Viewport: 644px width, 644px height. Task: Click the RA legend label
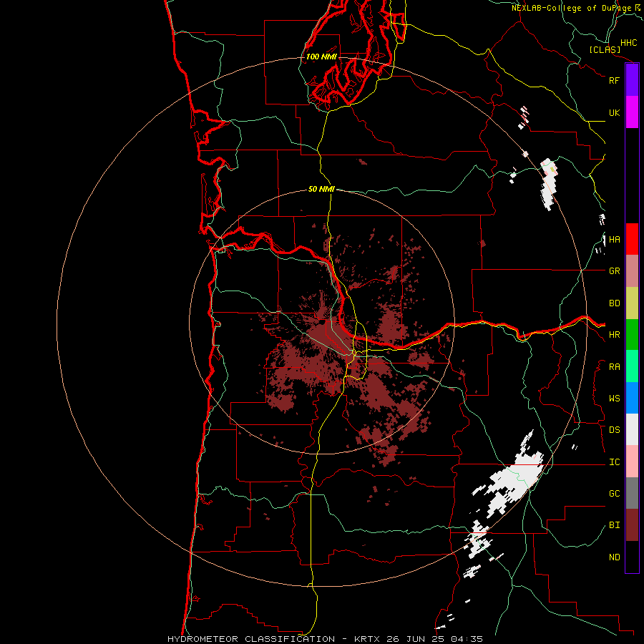click(614, 367)
